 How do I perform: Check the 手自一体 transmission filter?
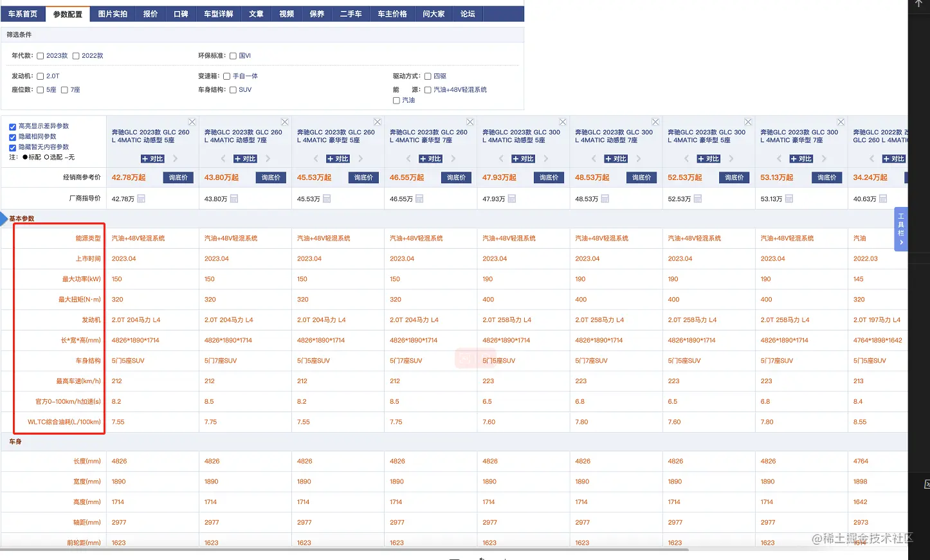click(226, 76)
